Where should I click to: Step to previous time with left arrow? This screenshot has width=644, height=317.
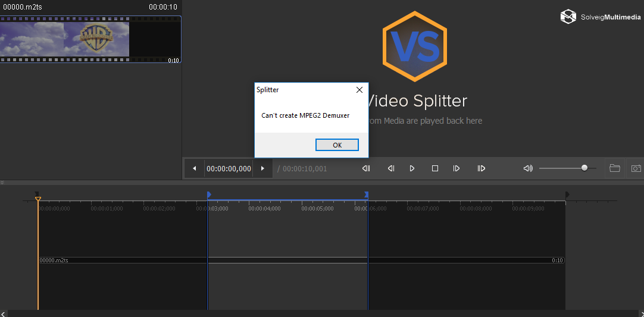(x=194, y=168)
